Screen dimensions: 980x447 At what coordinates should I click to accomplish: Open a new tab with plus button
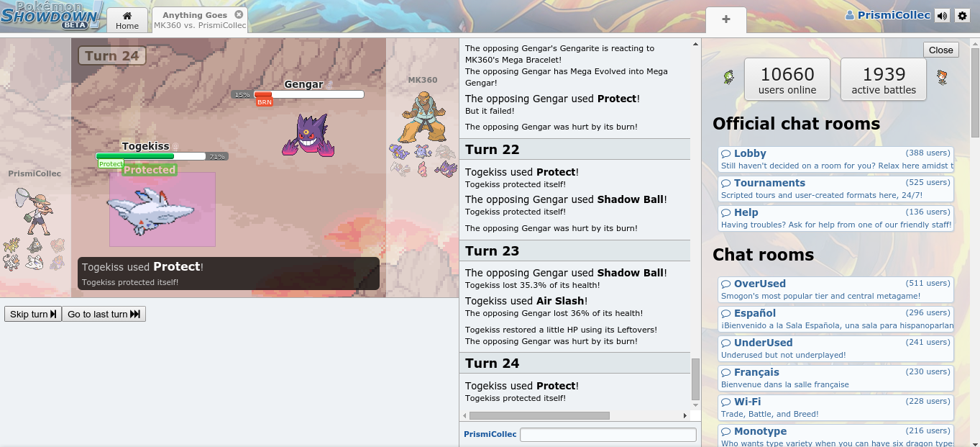(x=726, y=20)
